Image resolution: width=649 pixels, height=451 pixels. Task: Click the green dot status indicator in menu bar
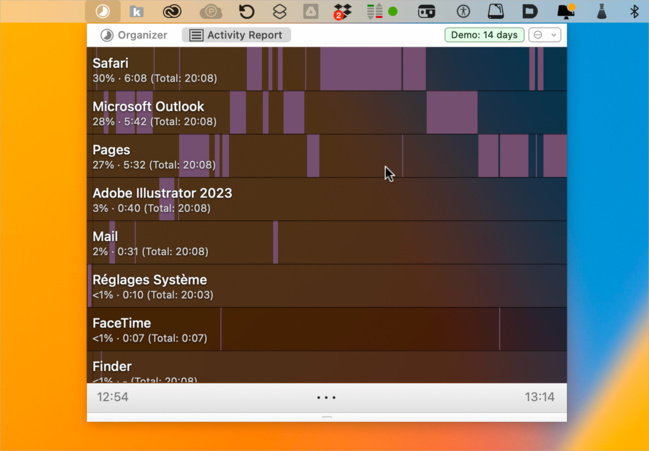coord(393,12)
